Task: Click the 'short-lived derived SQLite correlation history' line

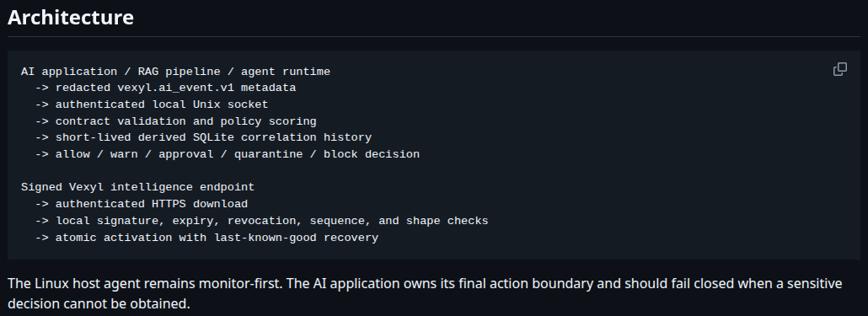Action: (203, 137)
